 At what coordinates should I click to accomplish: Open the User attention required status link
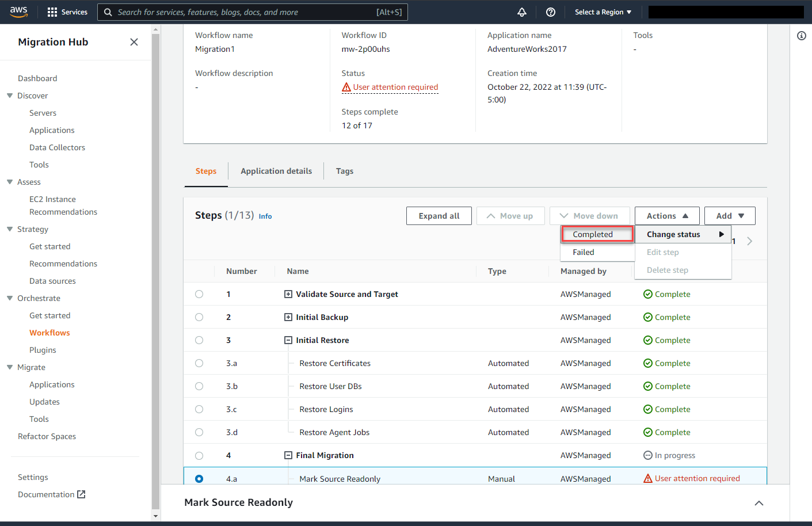coord(396,87)
